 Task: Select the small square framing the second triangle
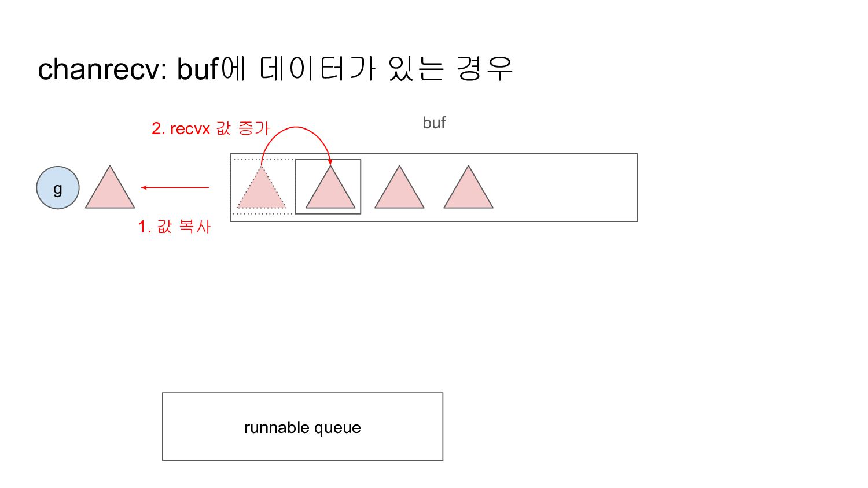[328, 187]
